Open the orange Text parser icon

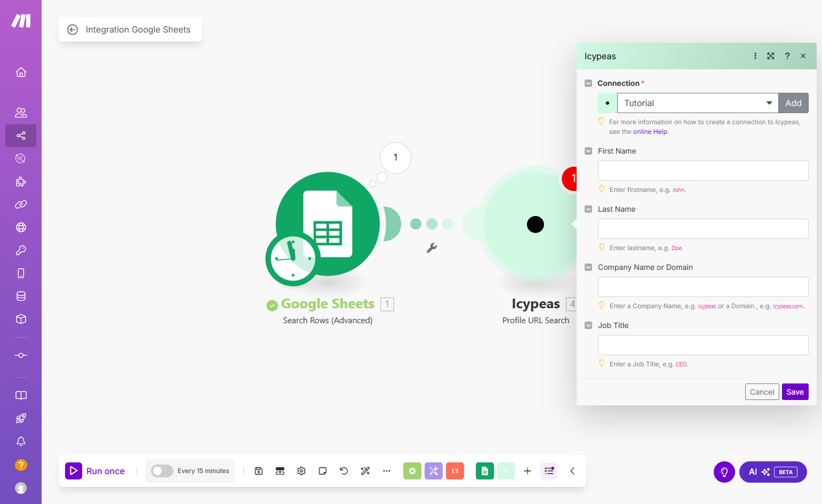click(455, 471)
